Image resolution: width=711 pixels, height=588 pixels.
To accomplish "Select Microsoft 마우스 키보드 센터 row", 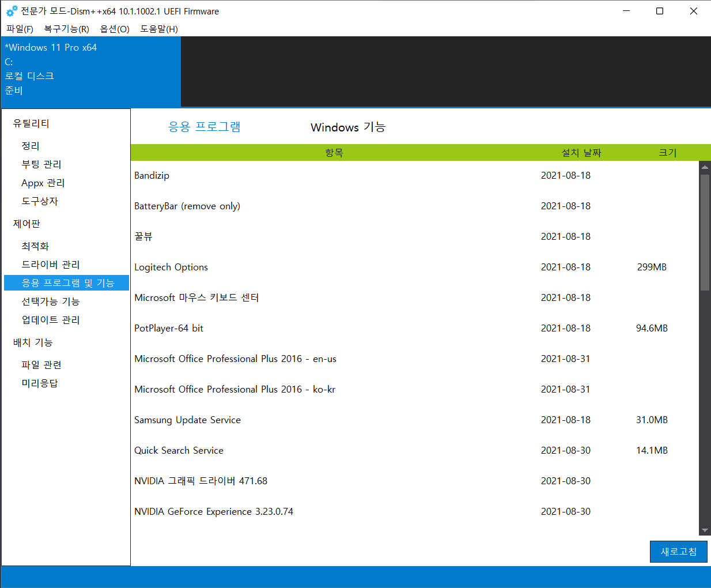I will tap(415, 298).
